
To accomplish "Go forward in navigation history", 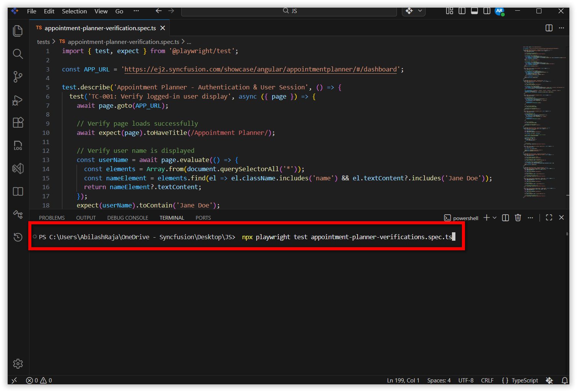I will pos(171,11).
